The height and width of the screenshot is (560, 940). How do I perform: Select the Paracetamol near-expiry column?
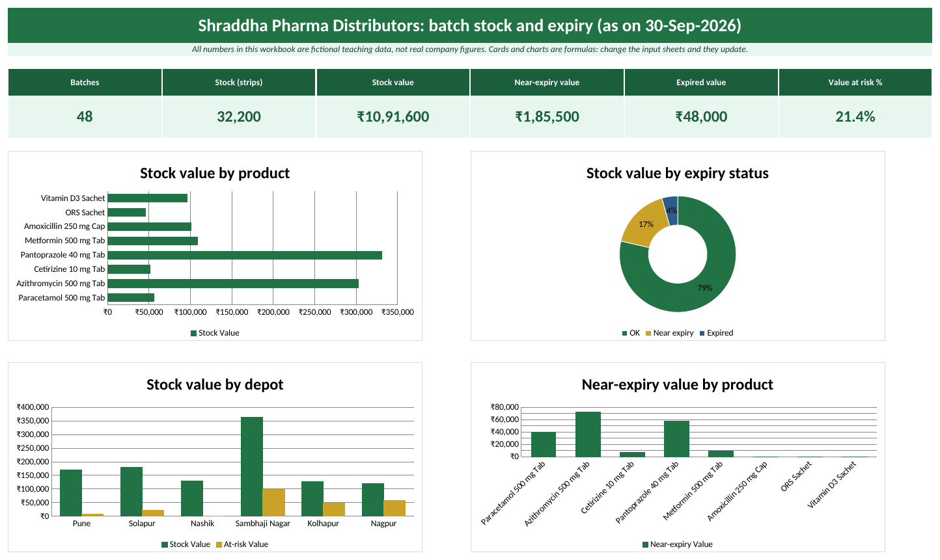pos(544,444)
